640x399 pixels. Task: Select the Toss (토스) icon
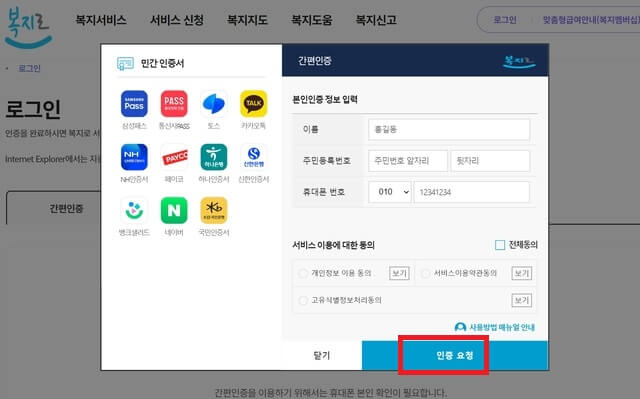pos(214,104)
